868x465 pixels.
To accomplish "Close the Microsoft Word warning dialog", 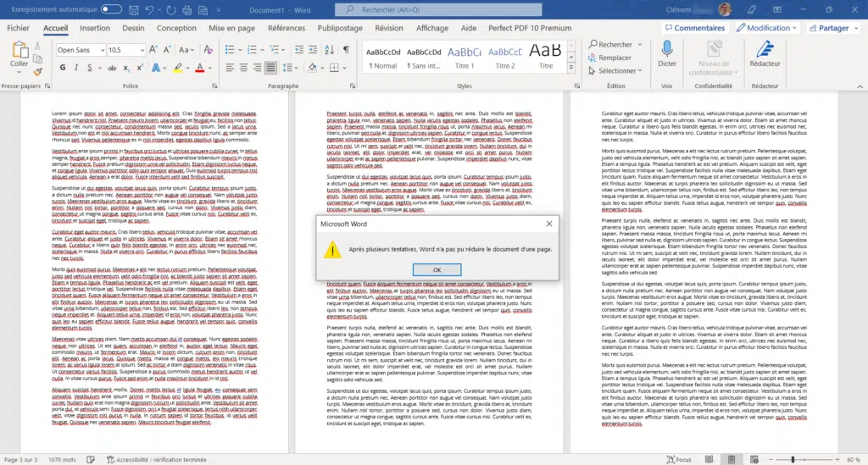I will pos(549,224).
